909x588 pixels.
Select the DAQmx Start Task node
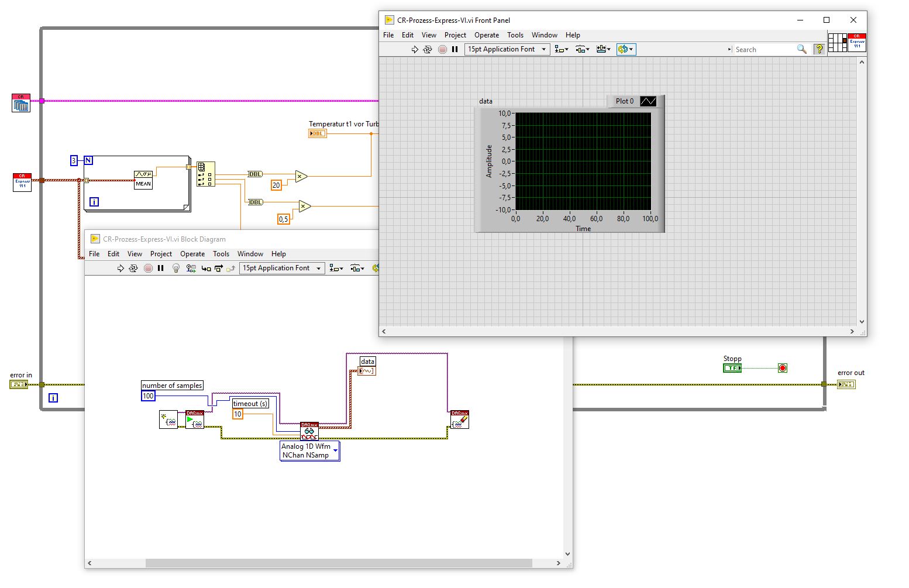pyautogui.click(x=195, y=419)
